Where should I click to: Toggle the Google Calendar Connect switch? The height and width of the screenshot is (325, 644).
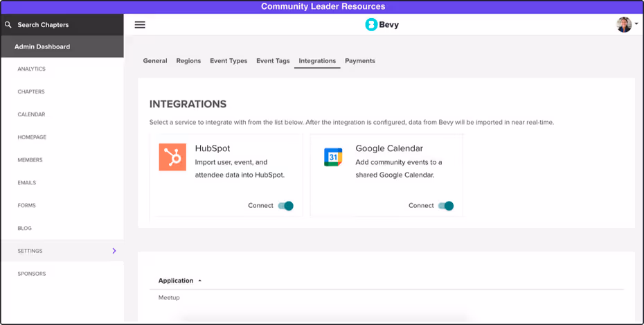(446, 205)
